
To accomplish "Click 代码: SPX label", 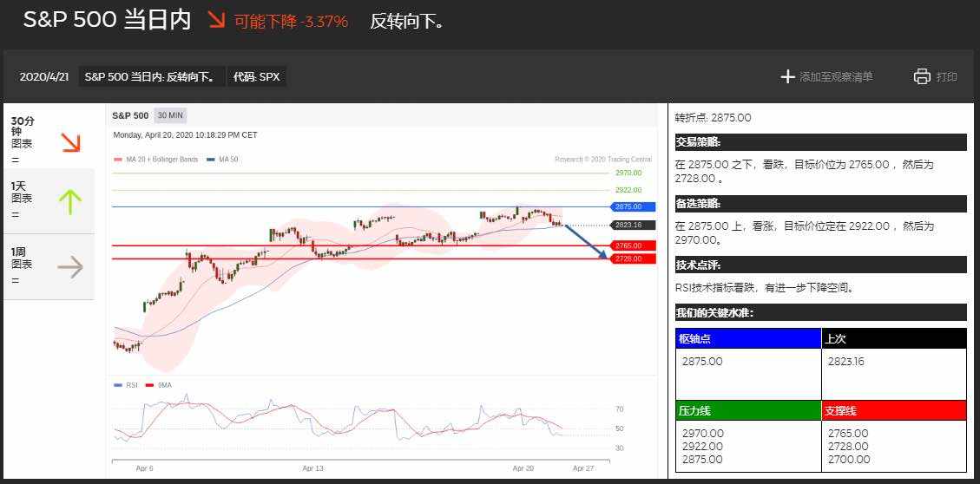I will pyautogui.click(x=256, y=77).
